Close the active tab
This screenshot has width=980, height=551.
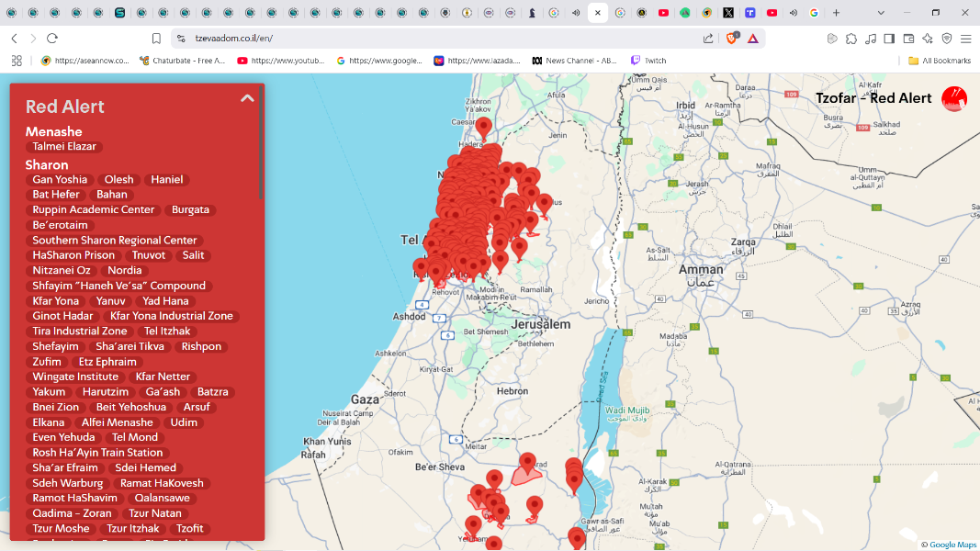tap(598, 13)
